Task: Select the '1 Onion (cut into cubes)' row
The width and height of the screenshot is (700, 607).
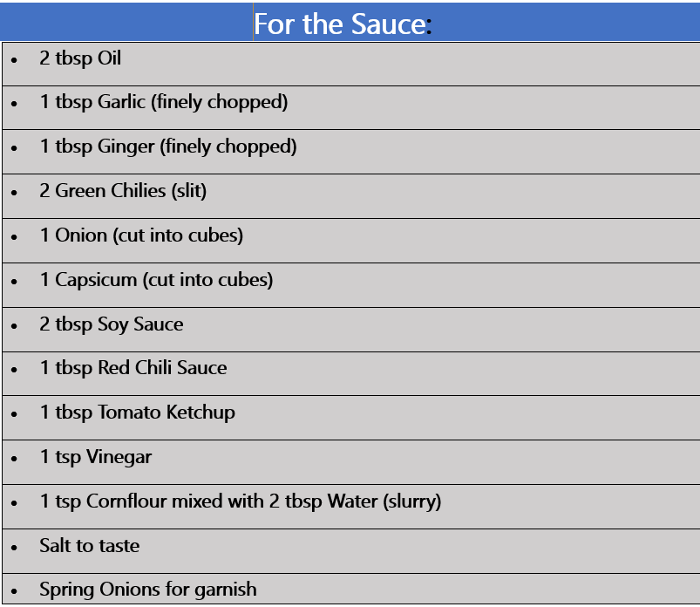Action: [x=351, y=241]
